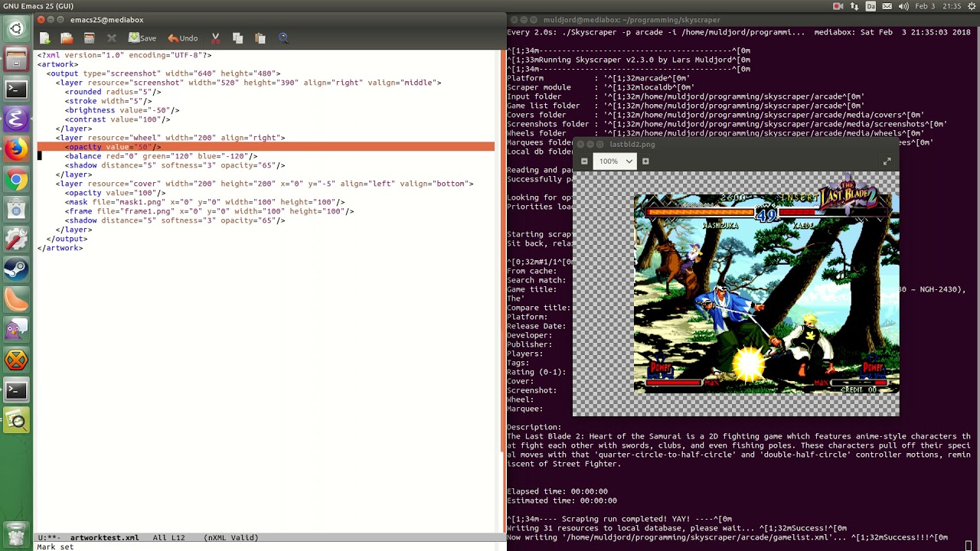The height and width of the screenshot is (551, 980).
Task: Open Ubuntu Software shopping bag icon
Action: click(x=16, y=210)
